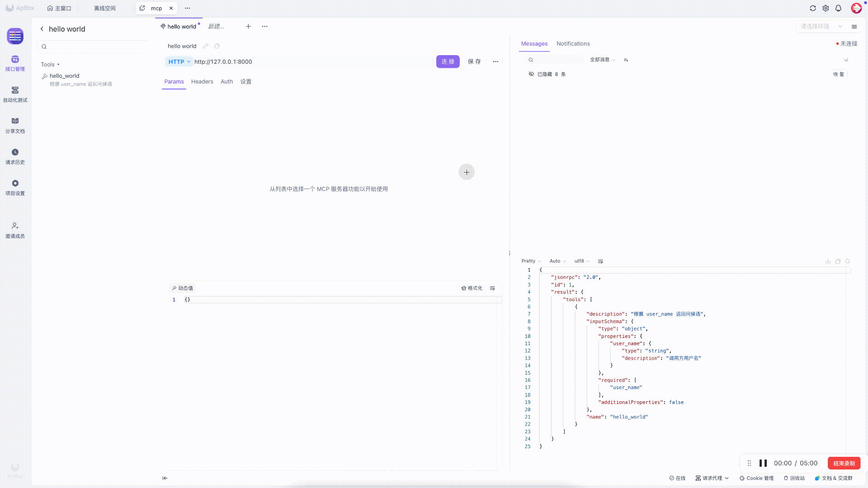Viewport: 868px width, 488px height.
Task: Click the 格式化 format button
Action: [x=472, y=288]
